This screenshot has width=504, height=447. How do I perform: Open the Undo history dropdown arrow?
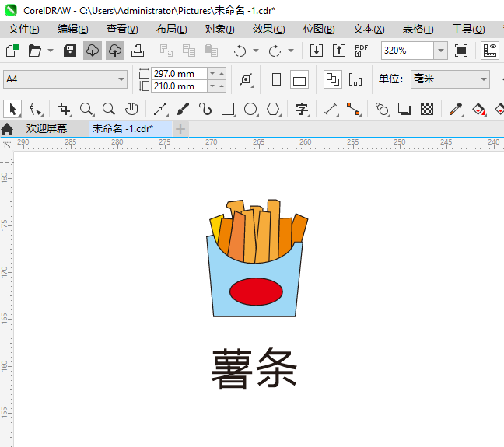click(x=256, y=51)
